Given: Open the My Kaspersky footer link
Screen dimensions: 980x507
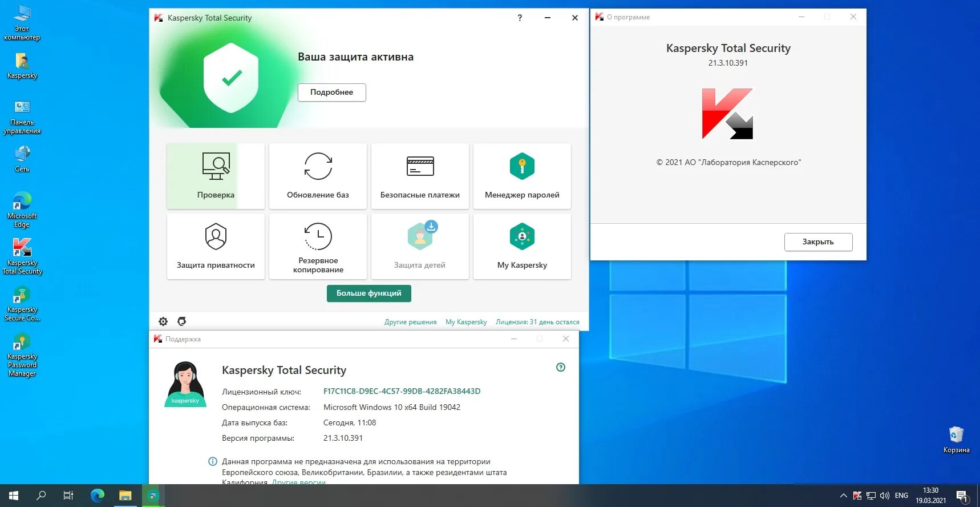Looking at the screenshot, I should [466, 322].
